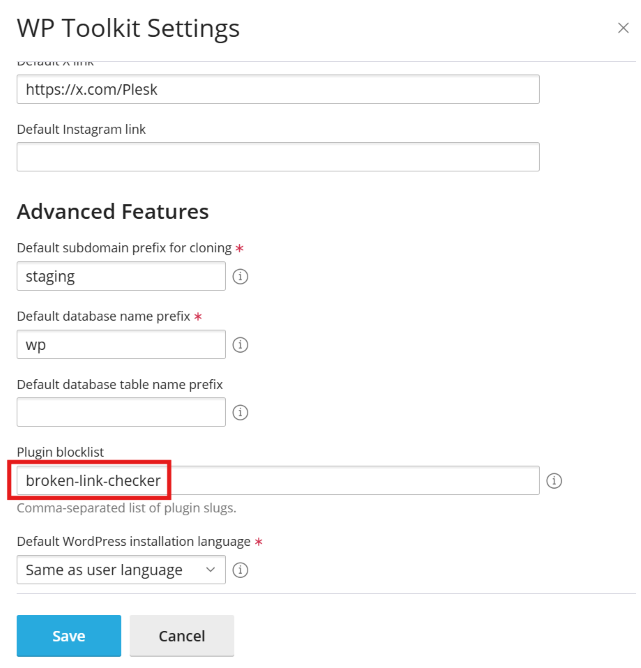This screenshot has width=641, height=668.
Task: Click the Advanced Features heading
Action: point(113,212)
